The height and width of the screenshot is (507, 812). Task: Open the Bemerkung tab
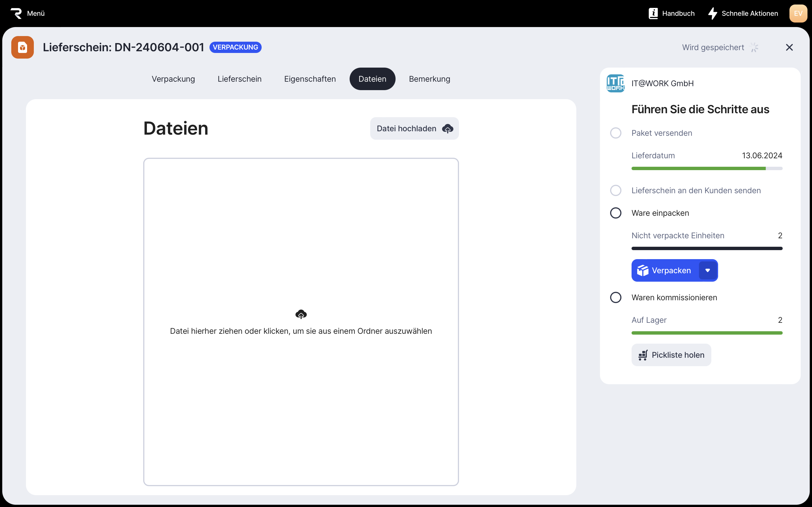point(429,79)
